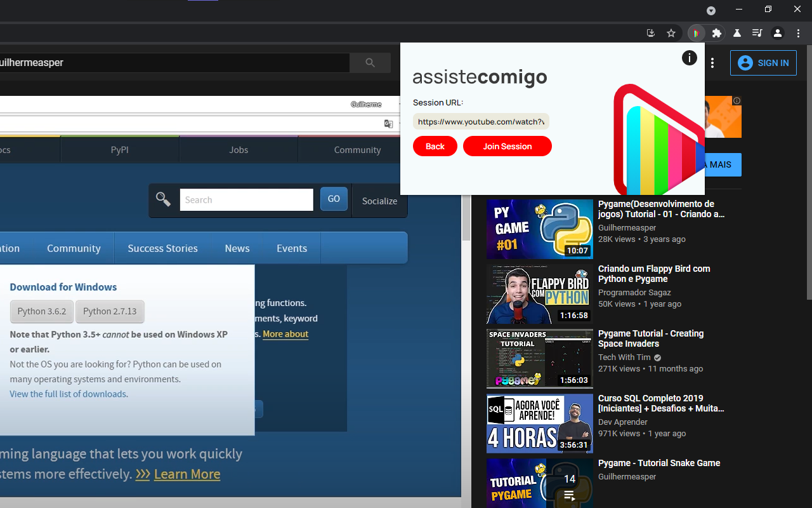This screenshot has height=508, width=812.
Task: Click the scrollbar inside the video's Python page
Action: click(466, 218)
